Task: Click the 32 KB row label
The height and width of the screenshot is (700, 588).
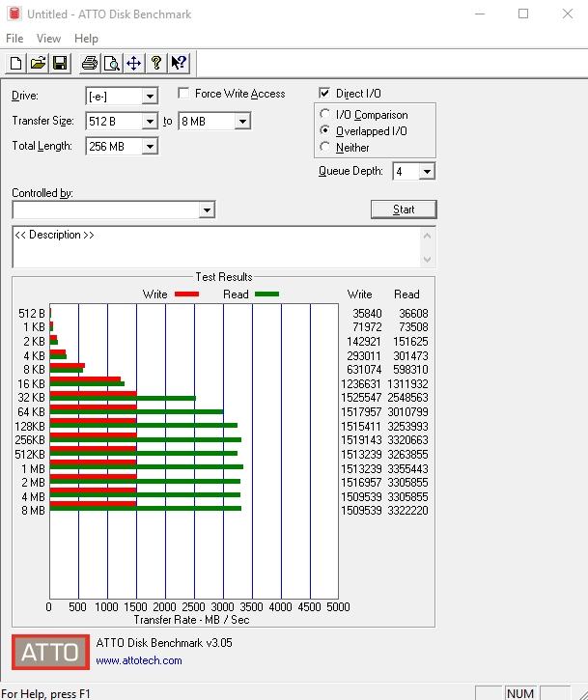Action: (x=32, y=398)
